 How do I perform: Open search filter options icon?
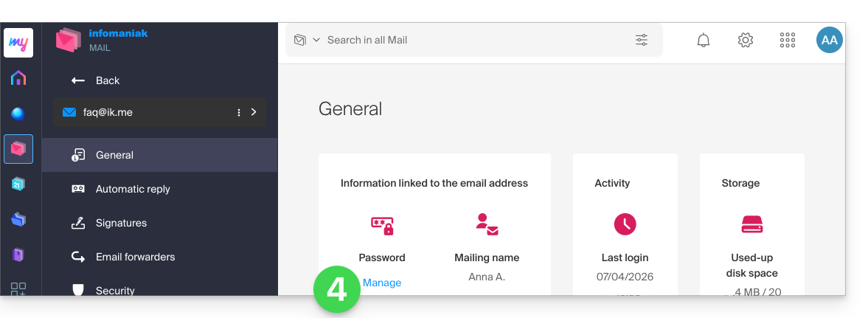tap(642, 41)
